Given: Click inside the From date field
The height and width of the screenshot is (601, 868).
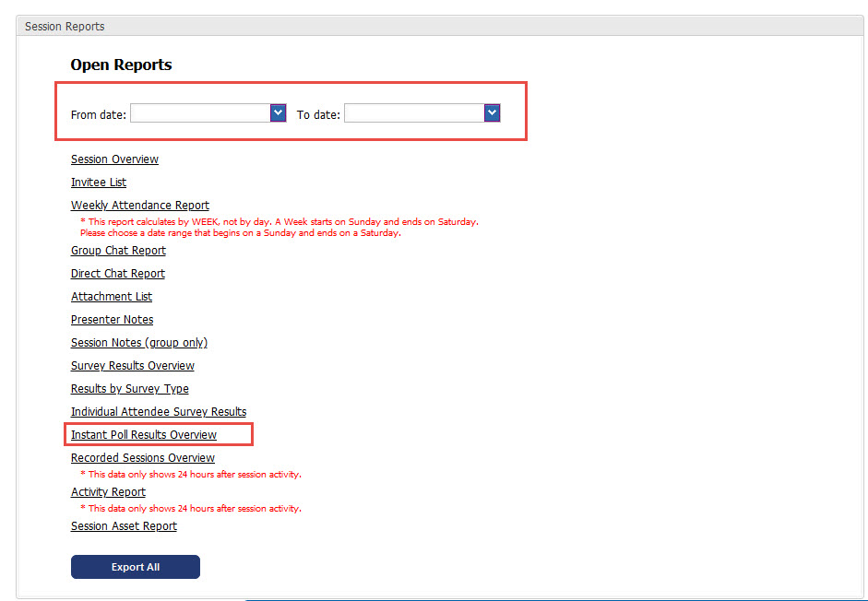Looking at the screenshot, I should [199, 113].
